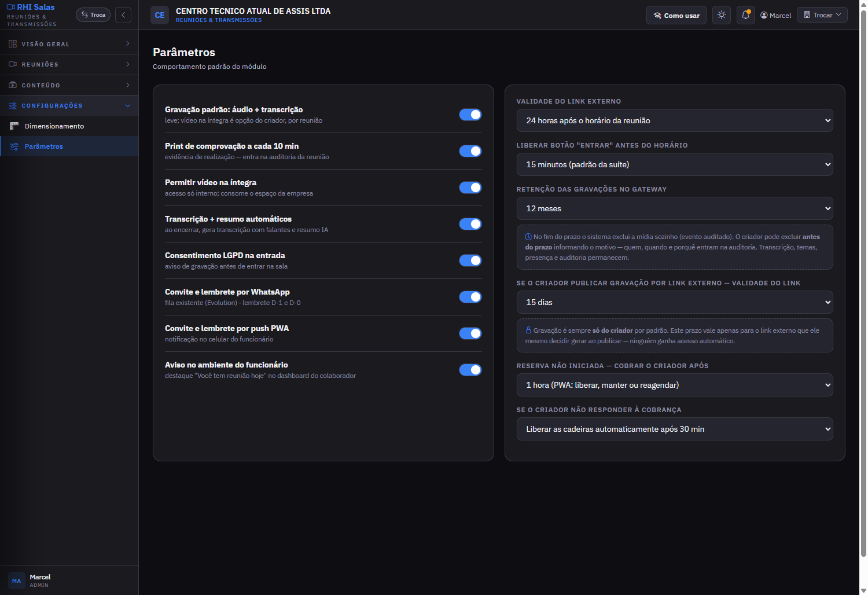The image size is (868, 595).
Task: Click the Dimensionamento ruler icon
Action: coord(14,126)
